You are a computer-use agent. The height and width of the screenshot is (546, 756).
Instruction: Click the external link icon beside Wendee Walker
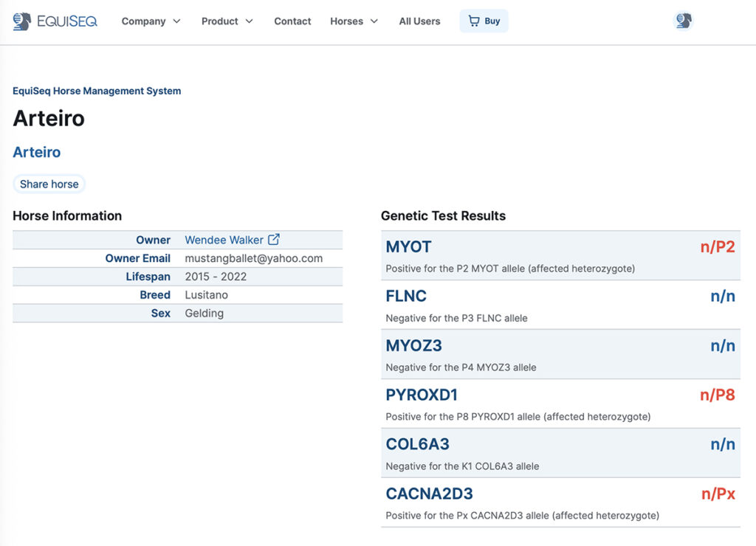click(274, 239)
